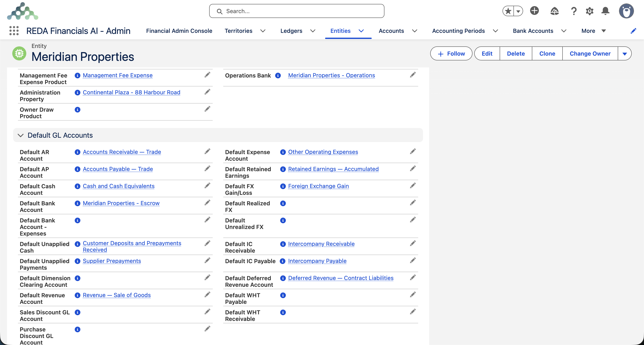This screenshot has height=345, width=644.
Task: Edit Default AR Account with pencil icon
Action: click(x=207, y=151)
